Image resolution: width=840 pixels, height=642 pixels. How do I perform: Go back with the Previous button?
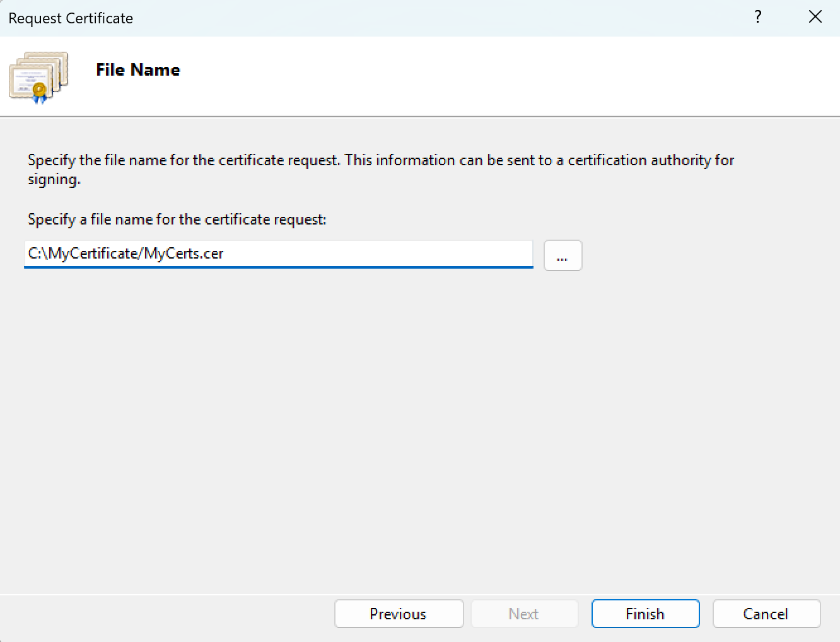click(399, 614)
